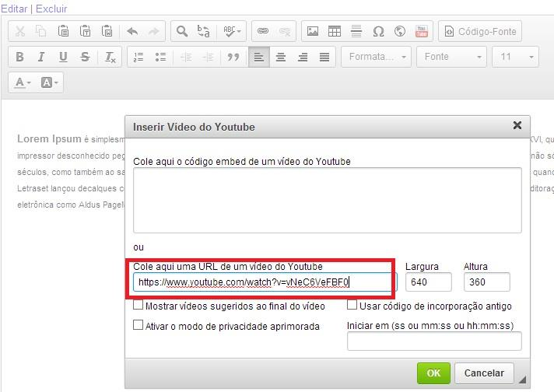Open Find with magnifier icon
554x392 pixels.
(x=182, y=31)
